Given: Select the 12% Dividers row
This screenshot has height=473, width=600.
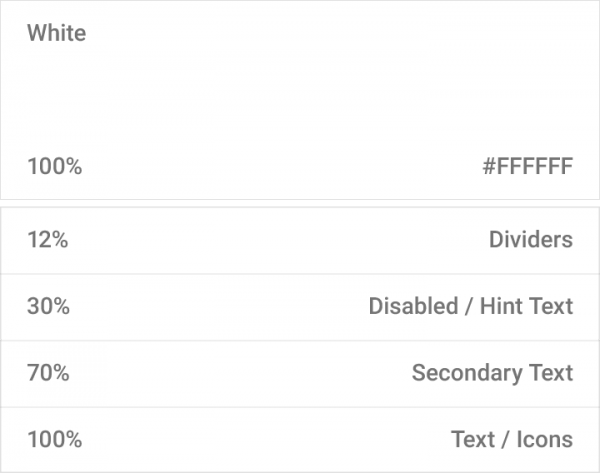Looking at the screenshot, I should (x=300, y=240).
